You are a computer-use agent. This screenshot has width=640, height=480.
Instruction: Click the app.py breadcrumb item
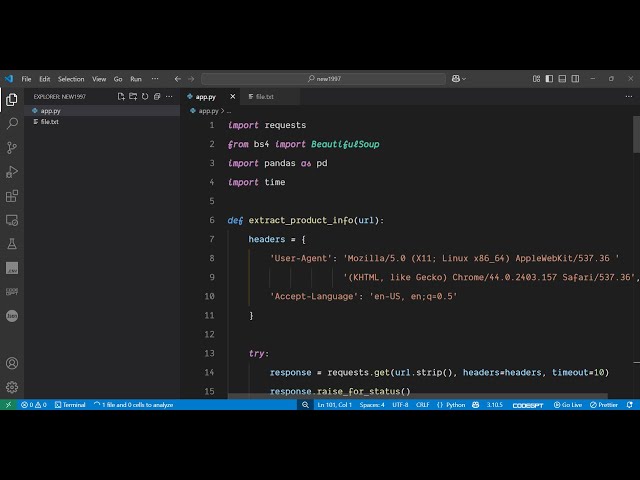(208, 111)
